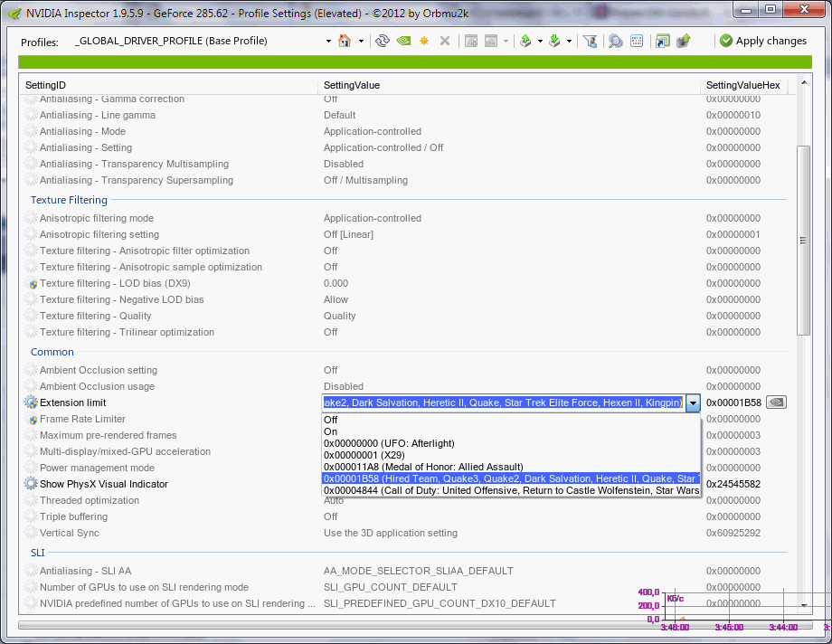Click the vertical scrollbar thumb
Image resolution: width=832 pixels, height=644 pixels.
803,241
